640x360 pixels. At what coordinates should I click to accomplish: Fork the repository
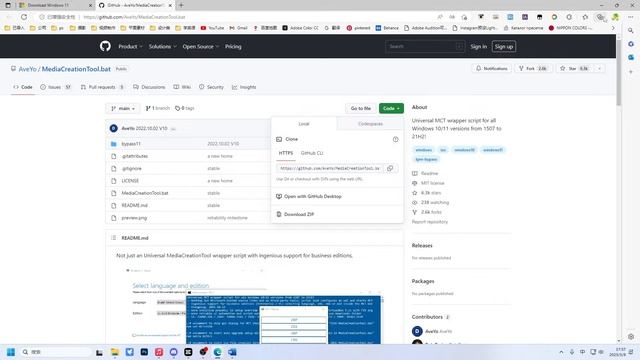coord(533,69)
